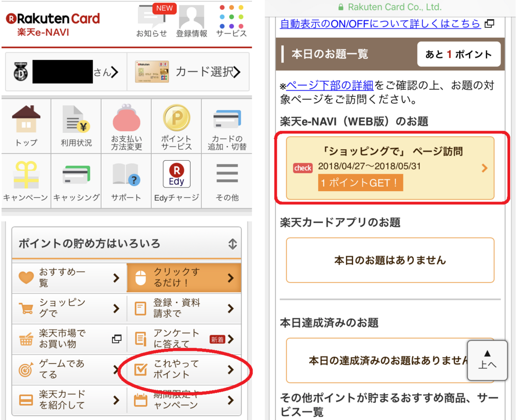Viewport: 529px width, 420px height.
Task: Open 登録・資料請求で menu item
Action: 184,308
